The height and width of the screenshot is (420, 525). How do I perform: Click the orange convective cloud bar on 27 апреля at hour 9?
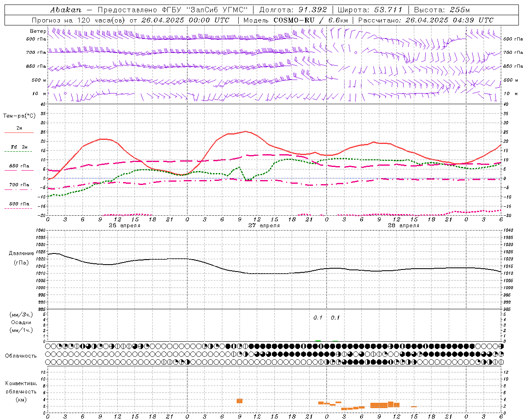tap(240, 401)
